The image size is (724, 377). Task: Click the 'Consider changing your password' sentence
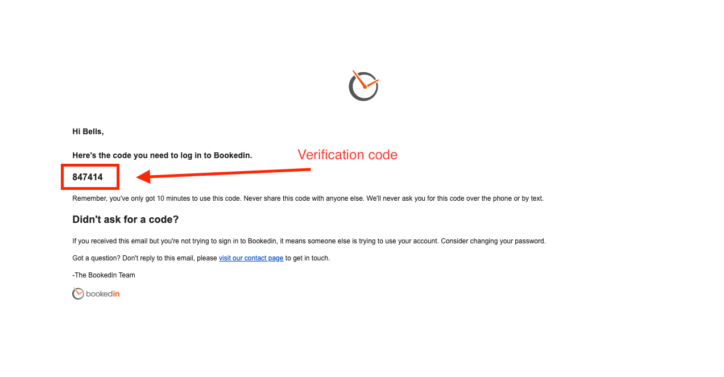(493, 241)
